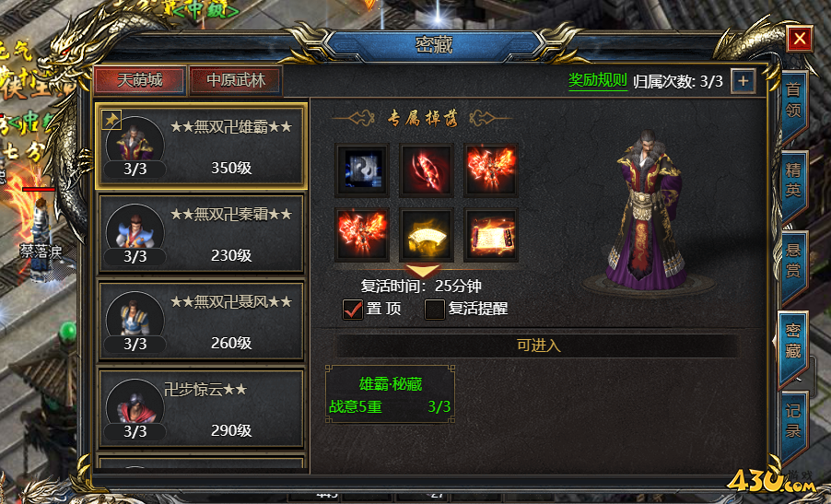This screenshot has height=504, width=831.
Task: Select the 無双卍聂风 boss entry
Action: click(x=201, y=321)
